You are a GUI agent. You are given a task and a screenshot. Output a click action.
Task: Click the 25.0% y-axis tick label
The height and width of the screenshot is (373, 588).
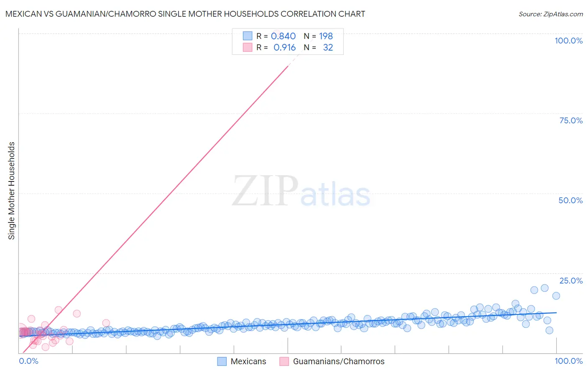tap(571, 281)
